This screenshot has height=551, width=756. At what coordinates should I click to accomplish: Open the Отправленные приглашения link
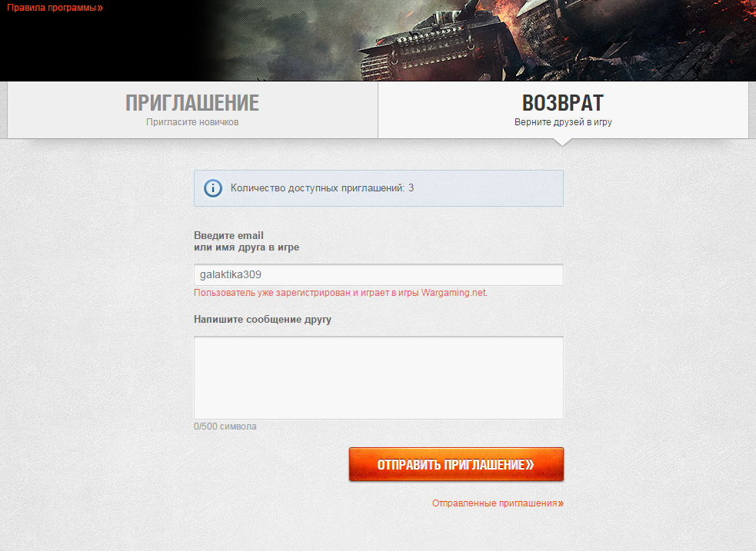498,503
